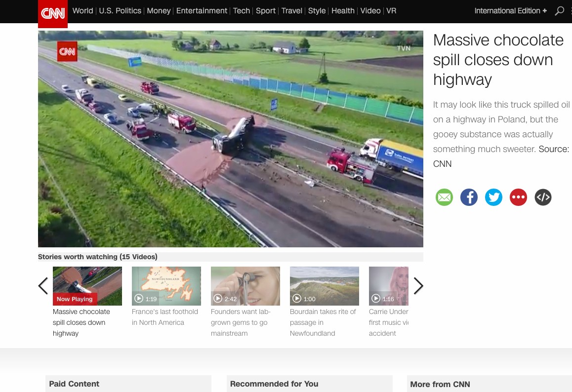This screenshot has width=572, height=392.
Task: Play France's last foothold video thumbnail
Action: tap(166, 286)
